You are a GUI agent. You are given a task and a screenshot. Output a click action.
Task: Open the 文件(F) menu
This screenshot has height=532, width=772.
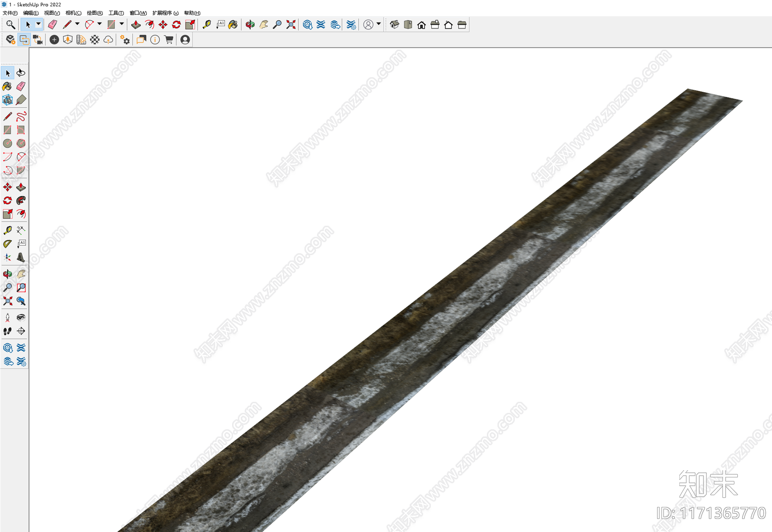(10, 13)
